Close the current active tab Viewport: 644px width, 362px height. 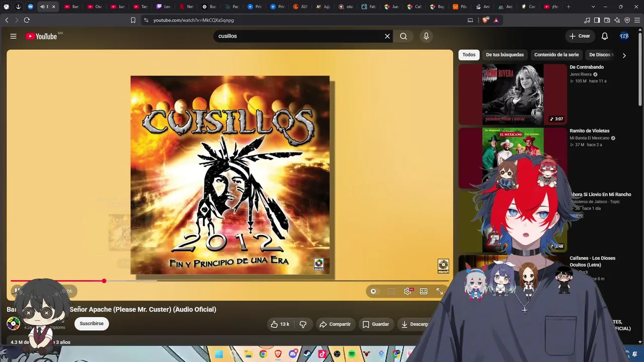(x=53, y=7)
